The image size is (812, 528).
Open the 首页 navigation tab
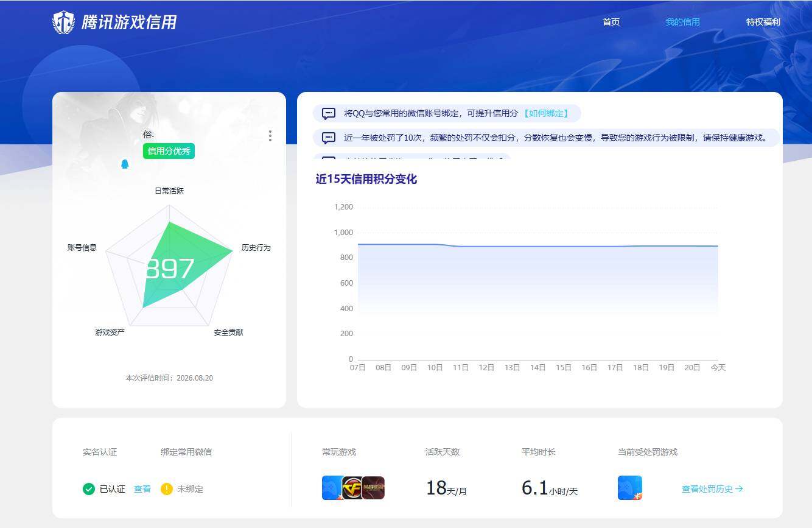coord(611,22)
